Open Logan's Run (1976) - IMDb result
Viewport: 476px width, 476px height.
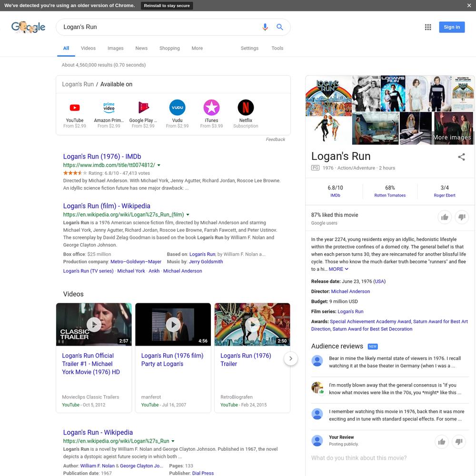pos(102,157)
